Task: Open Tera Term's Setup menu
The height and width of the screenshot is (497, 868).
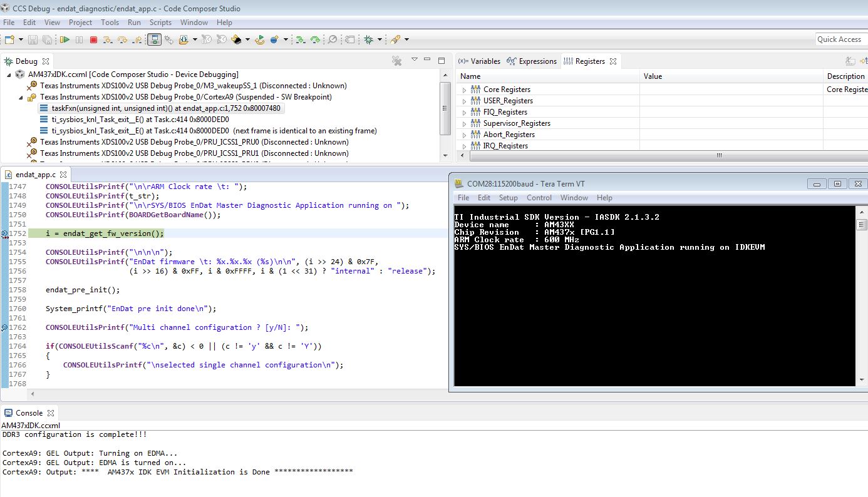Action: pos(508,198)
